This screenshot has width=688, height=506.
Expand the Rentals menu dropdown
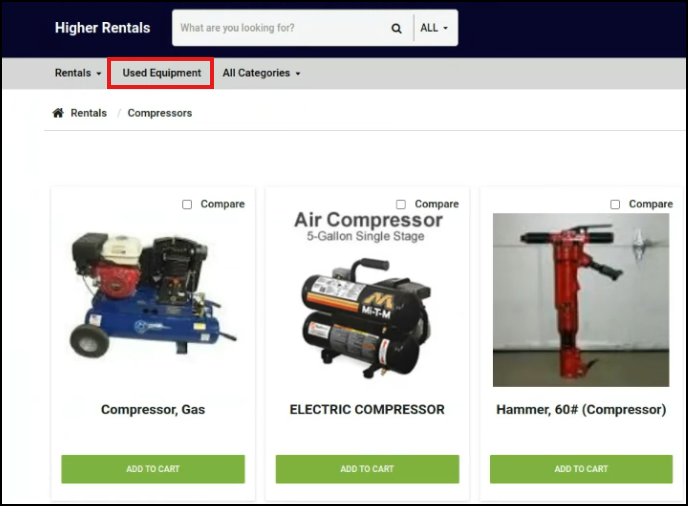coord(78,73)
